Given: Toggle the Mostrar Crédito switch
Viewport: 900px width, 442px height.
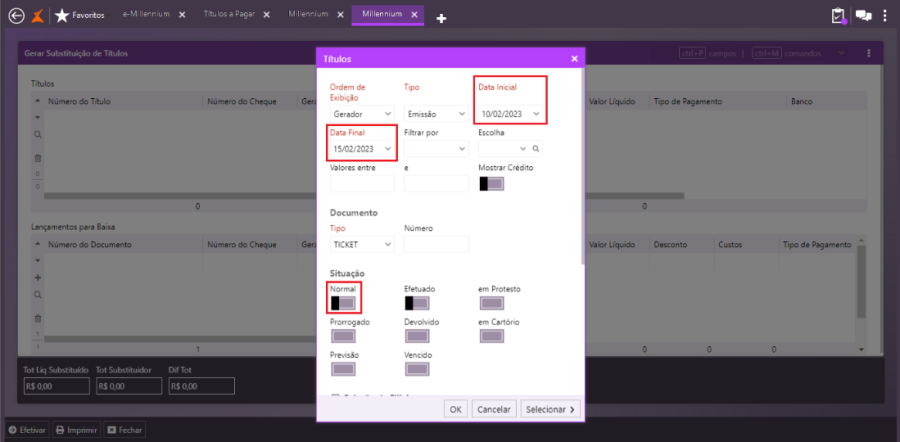Looking at the screenshot, I should point(491,184).
